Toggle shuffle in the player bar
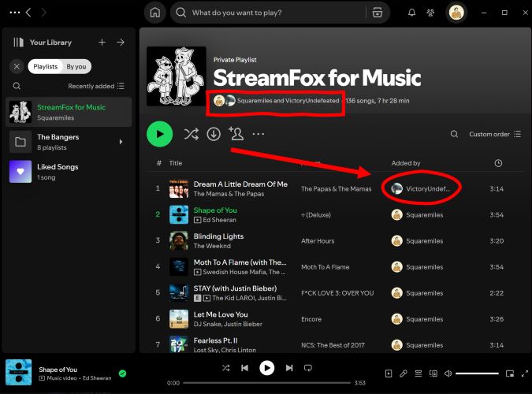Viewport: 532px width, 394px height. [x=225, y=368]
